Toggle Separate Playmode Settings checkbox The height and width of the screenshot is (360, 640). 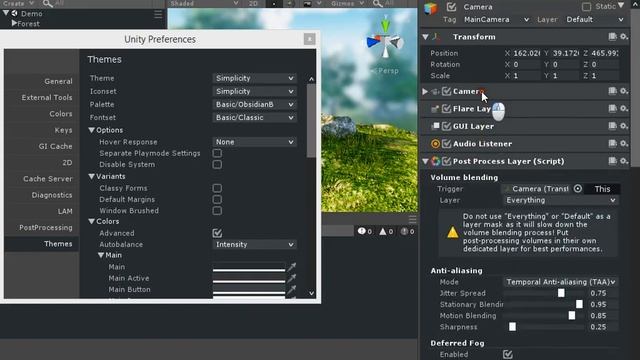click(217, 153)
